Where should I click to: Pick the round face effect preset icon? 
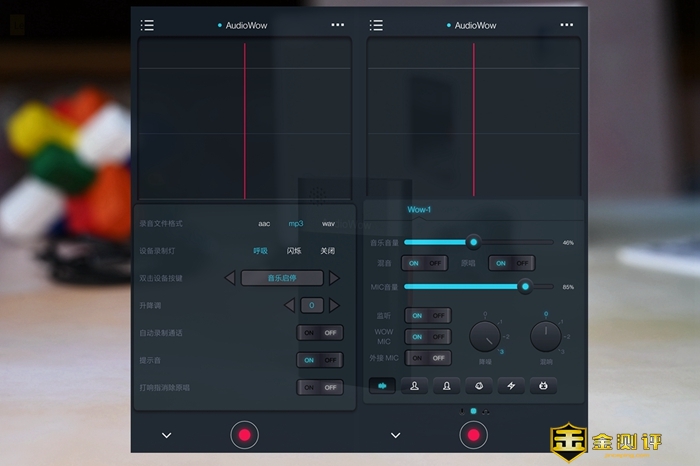pos(479,385)
